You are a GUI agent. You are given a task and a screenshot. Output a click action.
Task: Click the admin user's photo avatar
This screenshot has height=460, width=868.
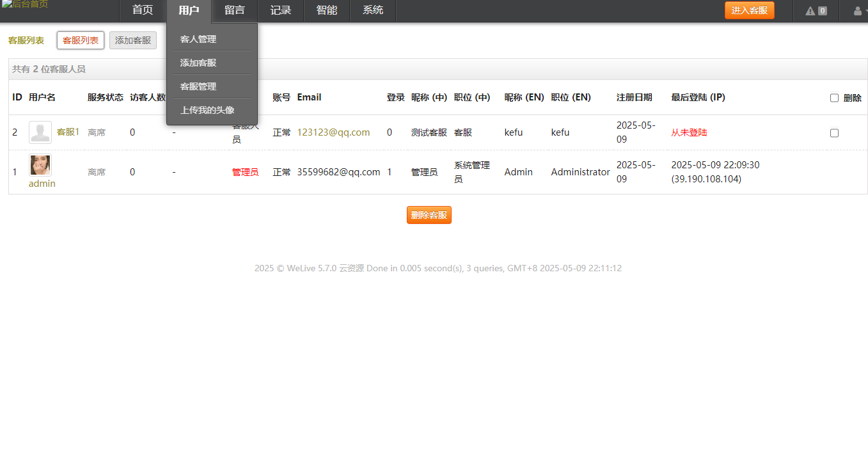[41, 165]
